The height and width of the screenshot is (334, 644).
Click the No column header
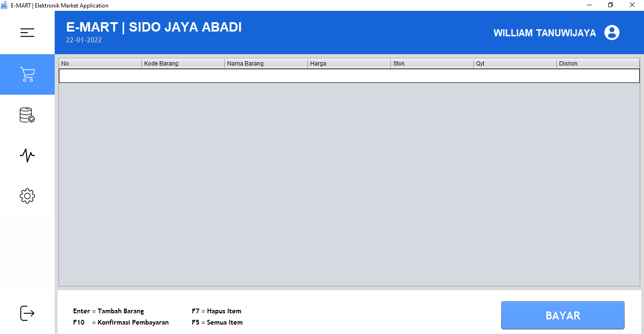(x=100, y=64)
